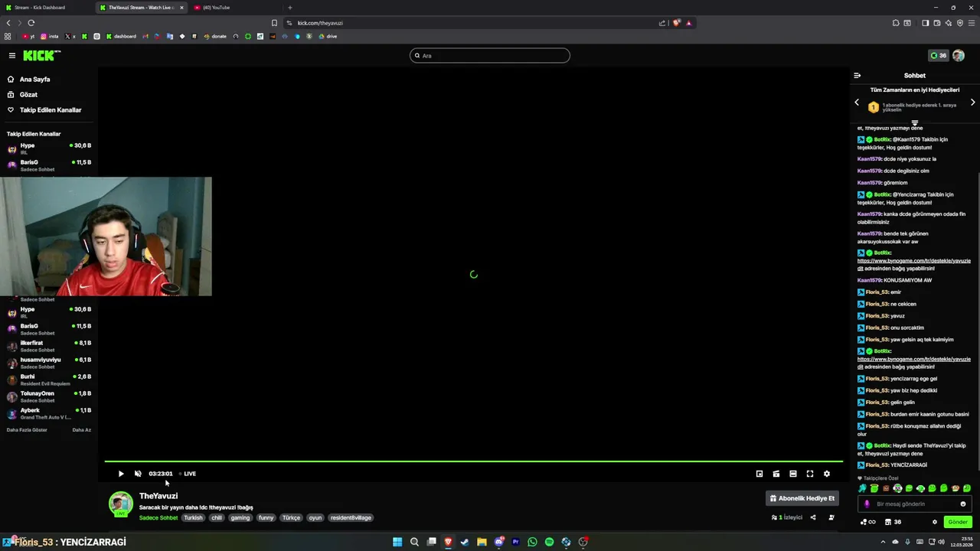
Task: Open chat settings gear icon
Action: click(x=934, y=522)
